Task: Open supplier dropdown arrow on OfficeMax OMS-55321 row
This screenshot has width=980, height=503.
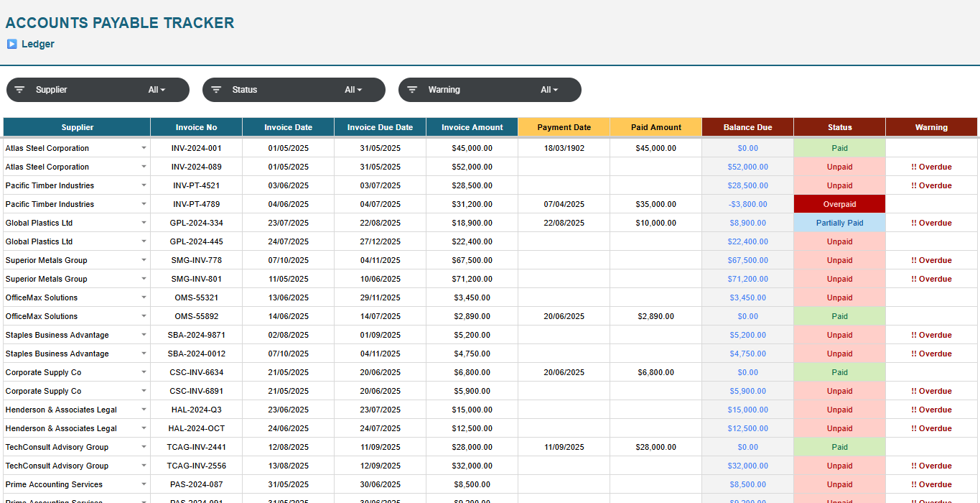Action: (x=144, y=297)
